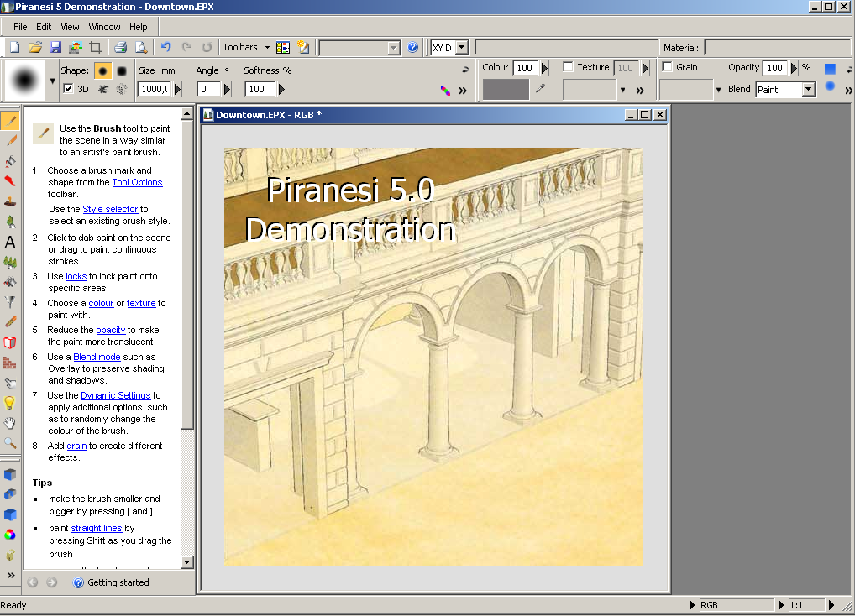This screenshot has height=616, width=855.
Task: Select the Hand pan tool
Action: 10,423
